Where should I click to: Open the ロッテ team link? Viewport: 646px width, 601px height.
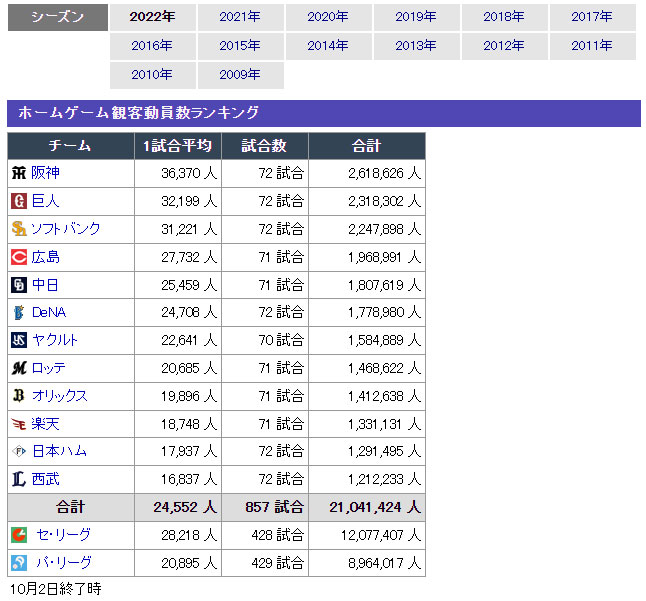click(x=48, y=368)
